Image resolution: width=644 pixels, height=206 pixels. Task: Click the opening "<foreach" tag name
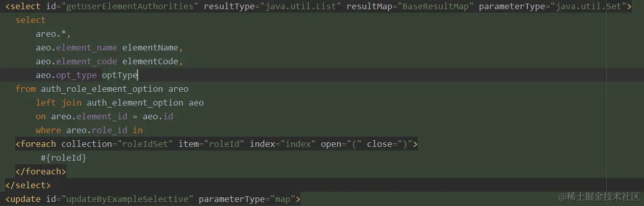[x=36, y=144]
